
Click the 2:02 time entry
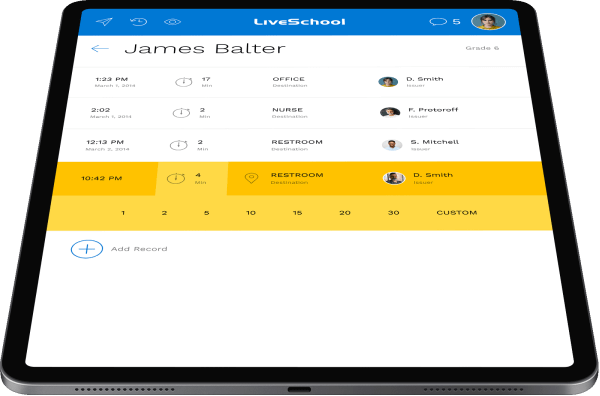[x=101, y=110]
